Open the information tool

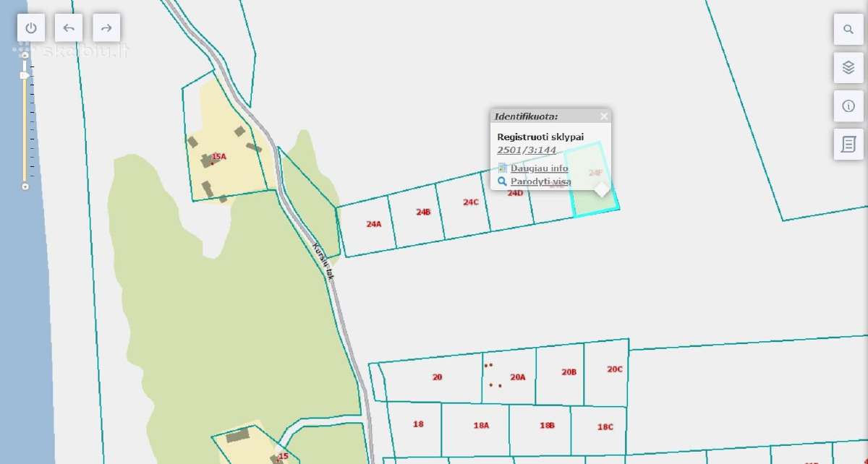click(x=848, y=106)
